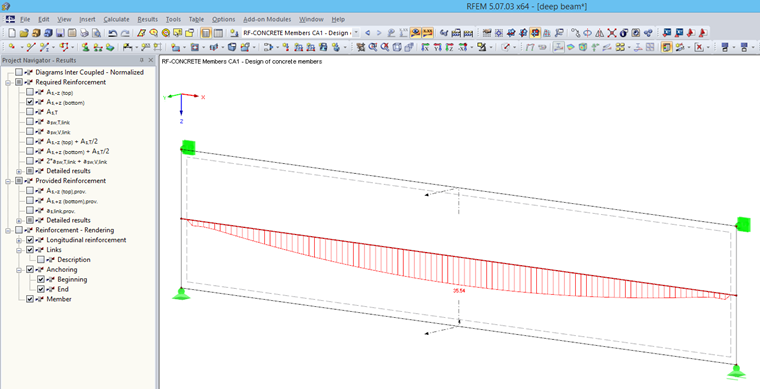
Task: Click the Undo arrow icon
Action: (x=112, y=33)
